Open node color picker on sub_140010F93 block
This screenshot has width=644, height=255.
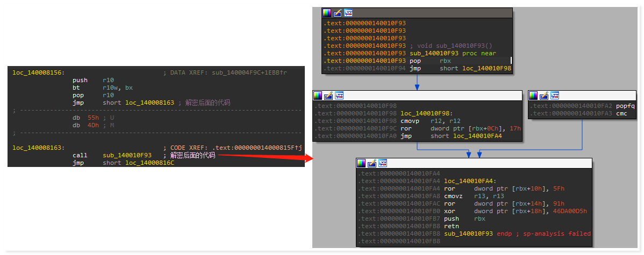327,13
